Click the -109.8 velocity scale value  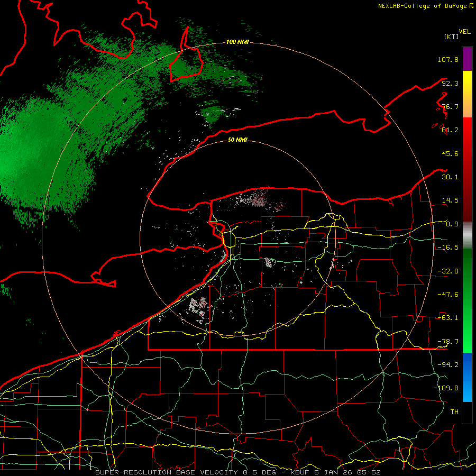coord(446,388)
